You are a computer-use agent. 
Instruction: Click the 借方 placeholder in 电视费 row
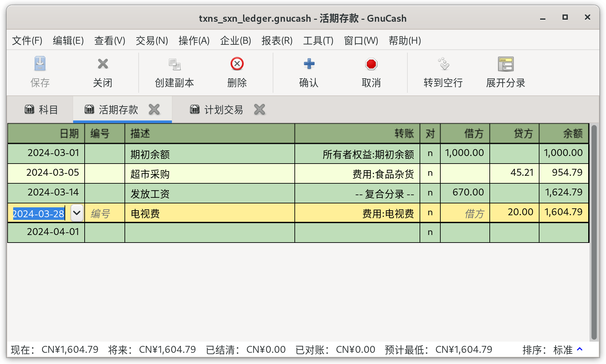[x=465, y=213]
